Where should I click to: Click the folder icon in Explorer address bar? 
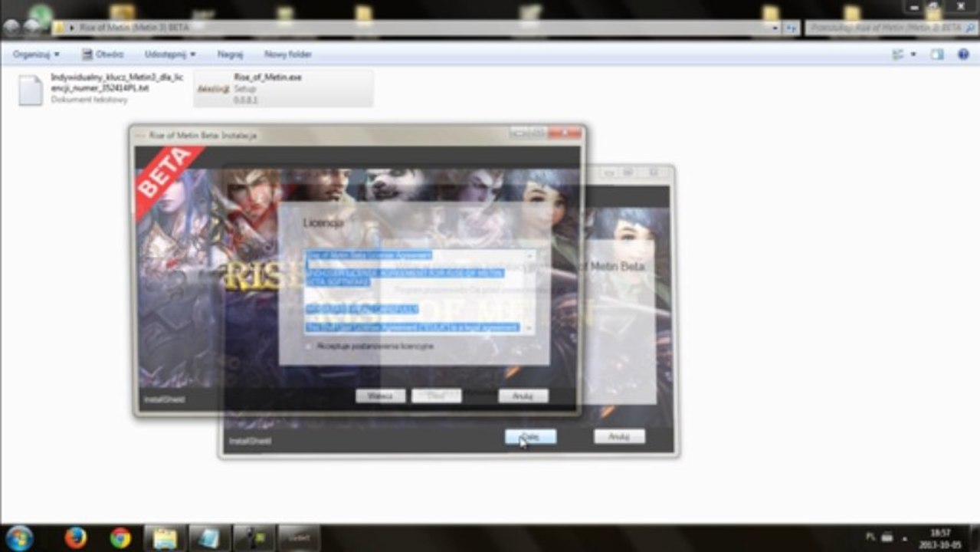(x=58, y=28)
